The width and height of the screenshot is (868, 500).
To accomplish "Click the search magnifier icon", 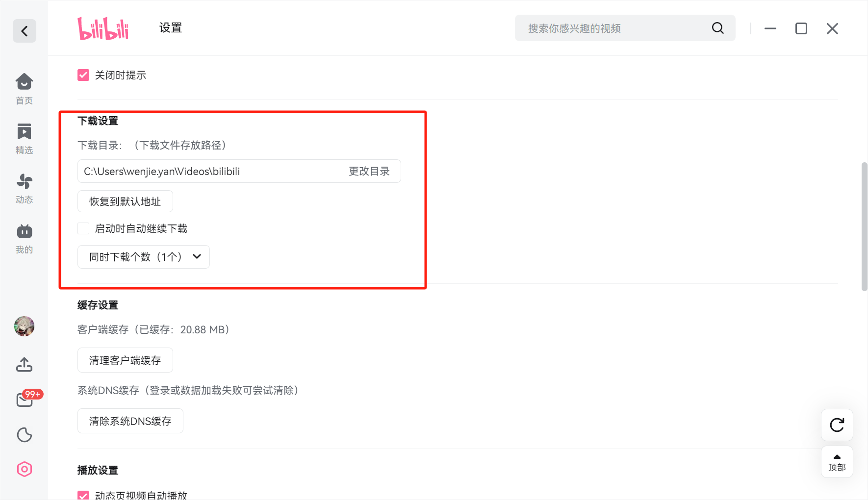I will tap(717, 28).
